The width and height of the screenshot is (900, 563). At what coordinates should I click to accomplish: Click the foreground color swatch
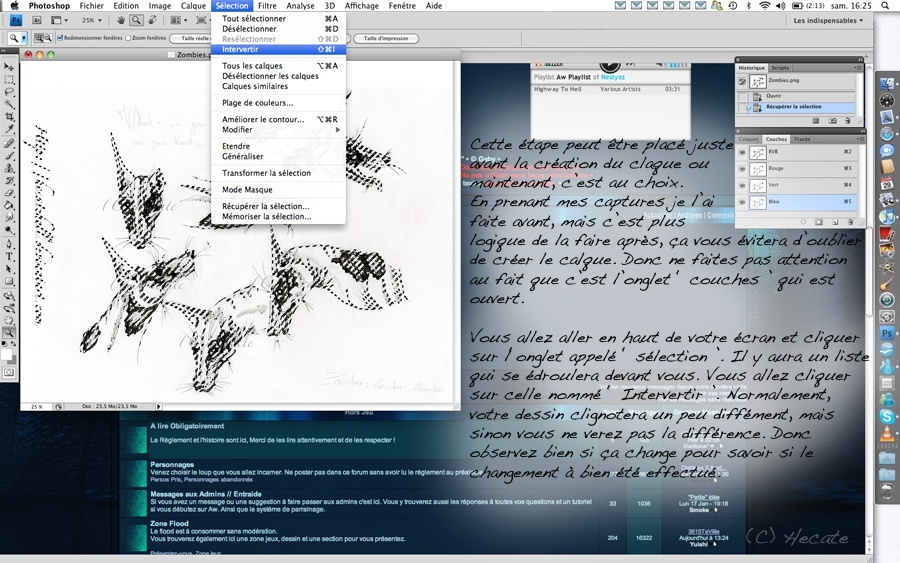click(x=7, y=354)
